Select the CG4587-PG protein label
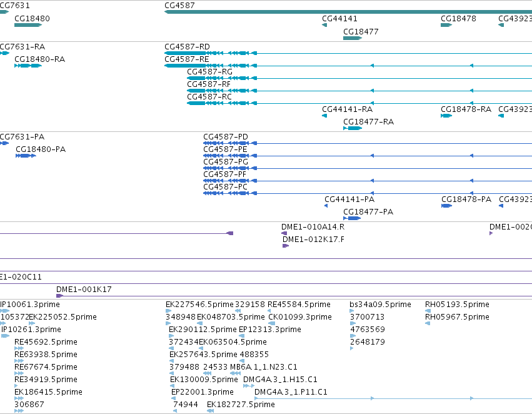This screenshot has height=414, width=532. pos(226,162)
